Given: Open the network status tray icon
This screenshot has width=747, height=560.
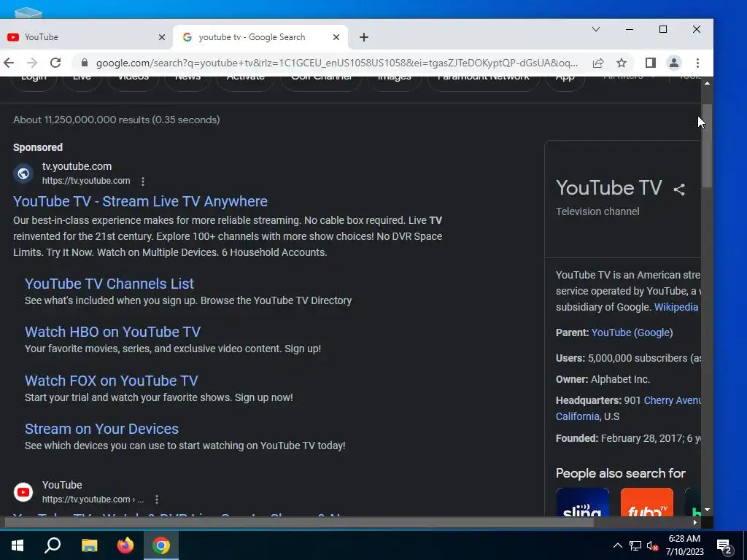Looking at the screenshot, I should 635,545.
